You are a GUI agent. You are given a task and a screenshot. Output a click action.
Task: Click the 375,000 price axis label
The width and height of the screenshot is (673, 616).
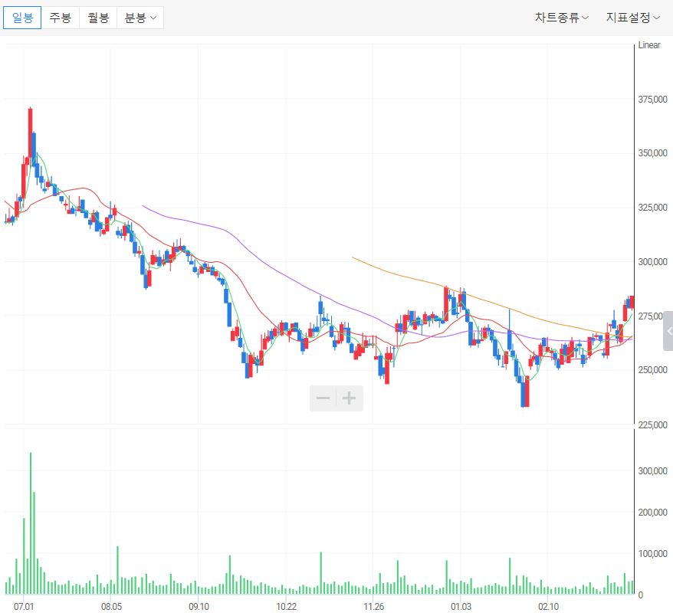[652, 100]
